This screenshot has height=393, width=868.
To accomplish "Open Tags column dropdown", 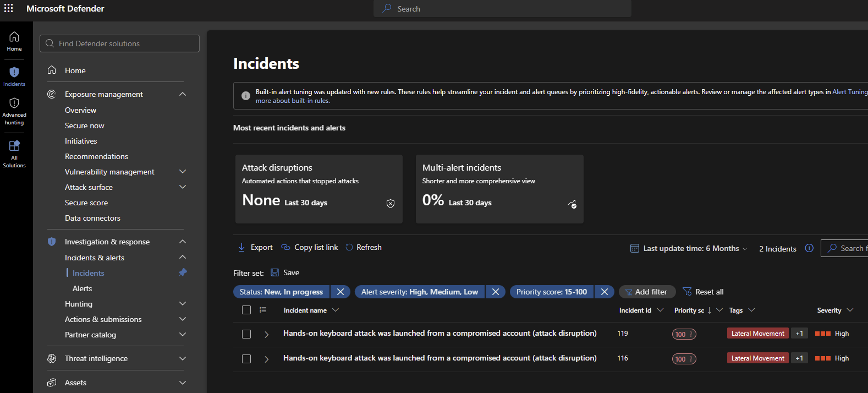I will (751, 310).
